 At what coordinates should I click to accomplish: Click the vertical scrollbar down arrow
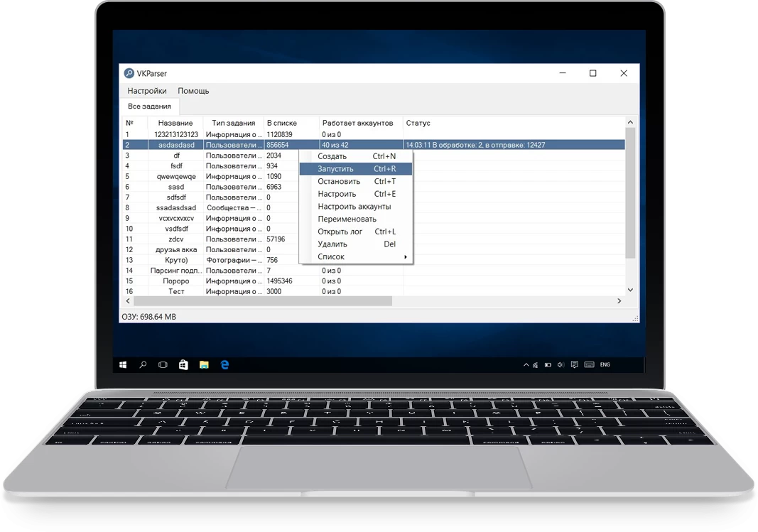630,290
